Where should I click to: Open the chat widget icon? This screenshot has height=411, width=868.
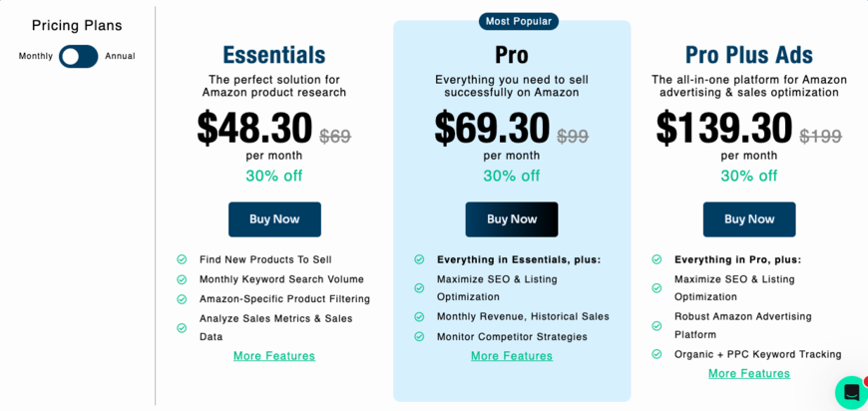(x=851, y=392)
